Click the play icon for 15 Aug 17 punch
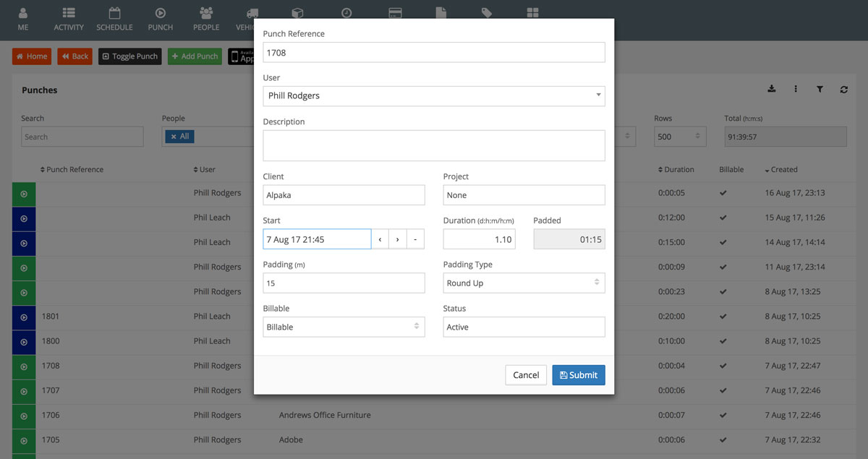Screen dimensions: 868x459 [x=24, y=218]
